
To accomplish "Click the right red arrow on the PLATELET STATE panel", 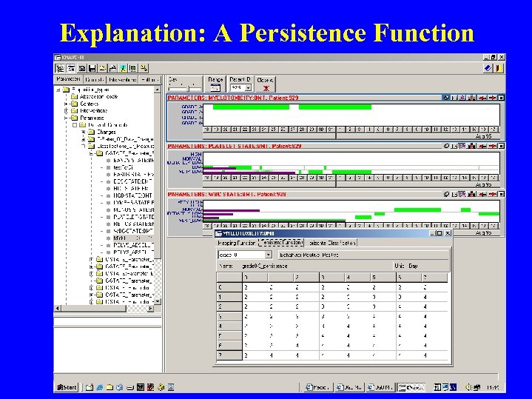I will 492,146.
